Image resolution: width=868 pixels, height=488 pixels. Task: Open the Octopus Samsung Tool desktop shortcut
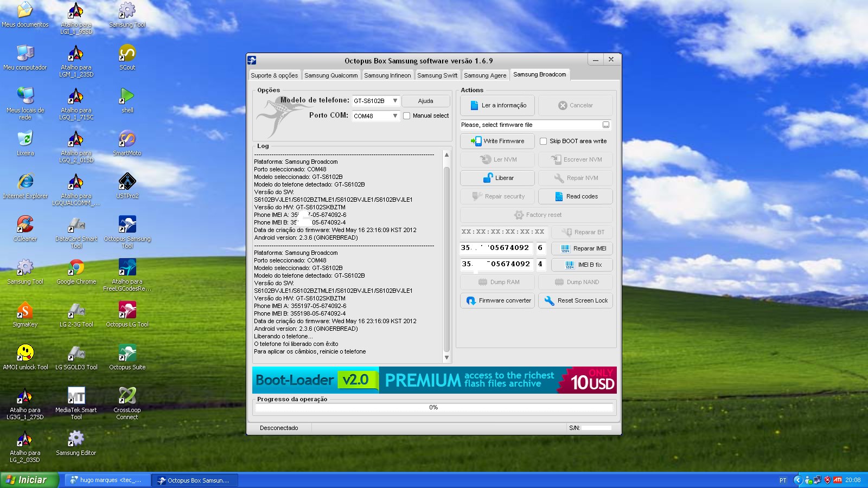(127, 230)
